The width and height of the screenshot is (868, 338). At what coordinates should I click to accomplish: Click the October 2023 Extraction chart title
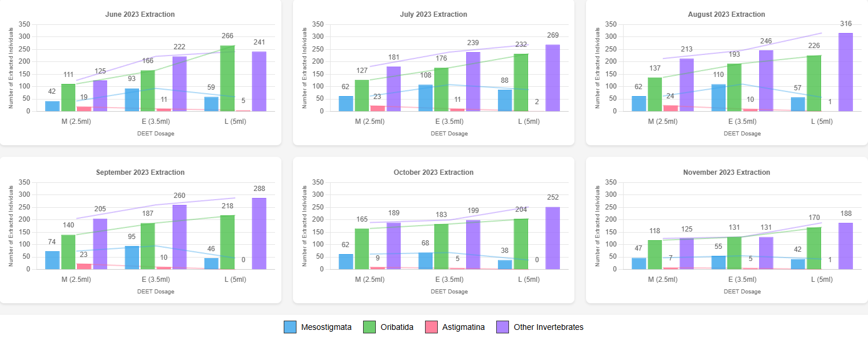[433, 172]
